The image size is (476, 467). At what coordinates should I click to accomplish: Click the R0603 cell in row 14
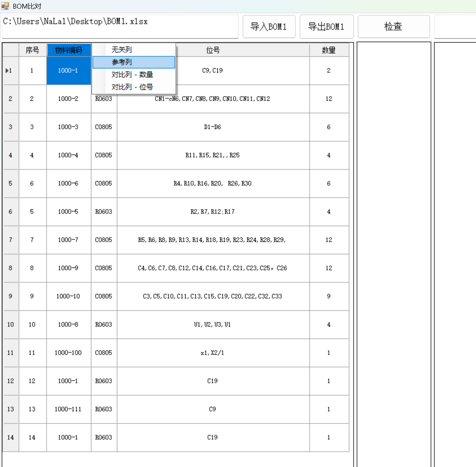104,438
